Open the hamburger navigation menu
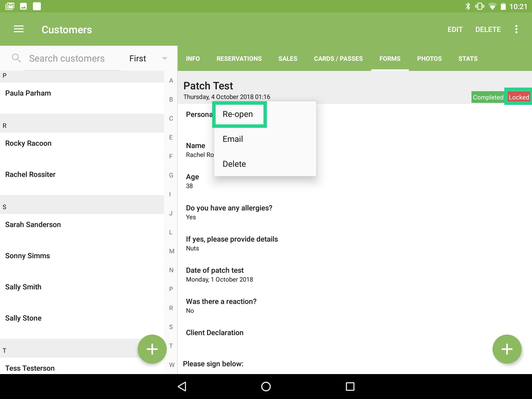 [18, 29]
